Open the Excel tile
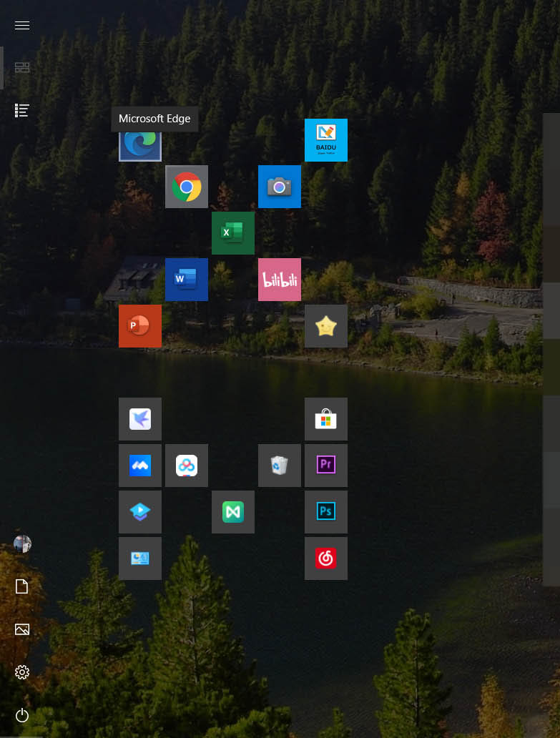560x738 pixels. click(233, 233)
